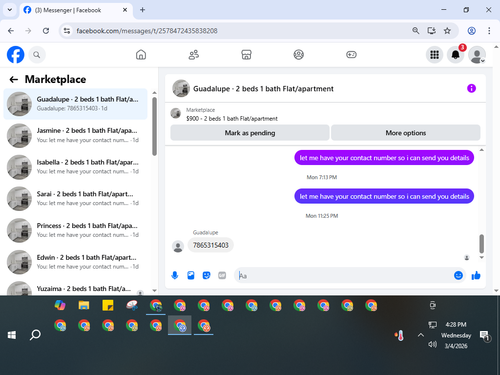This screenshot has height=375, width=500.
Task: Click Guadalupe sender avatar beside message
Action: [x=178, y=247]
